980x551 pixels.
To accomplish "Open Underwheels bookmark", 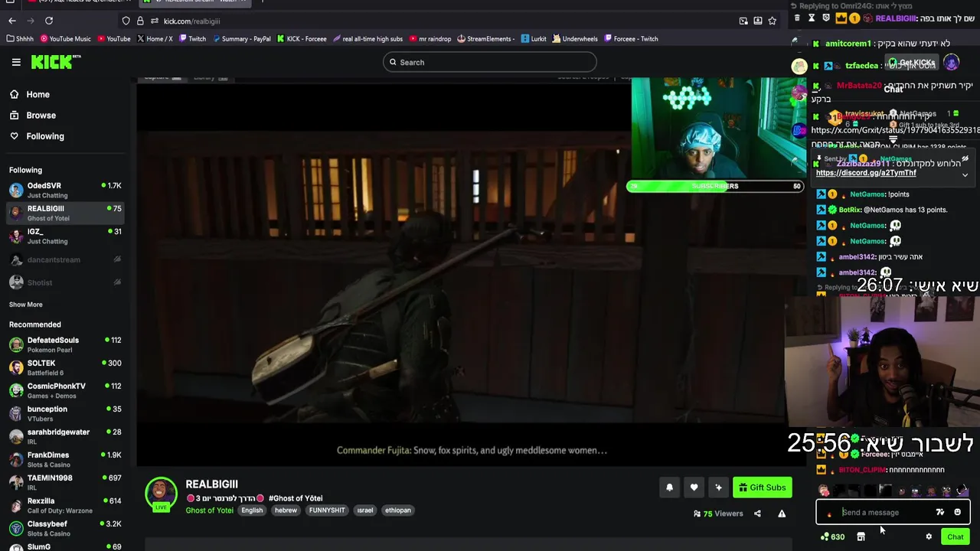I will [x=574, y=39].
